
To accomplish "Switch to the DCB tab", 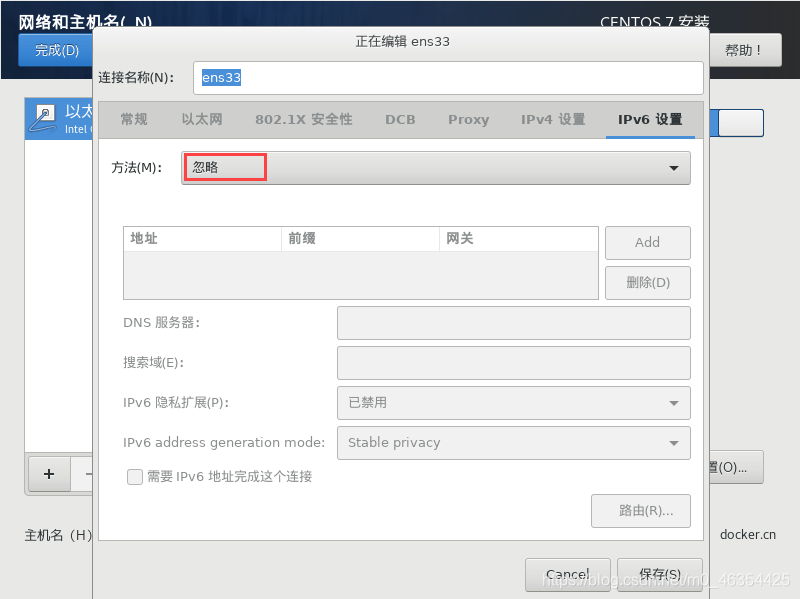I will click(x=400, y=119).
